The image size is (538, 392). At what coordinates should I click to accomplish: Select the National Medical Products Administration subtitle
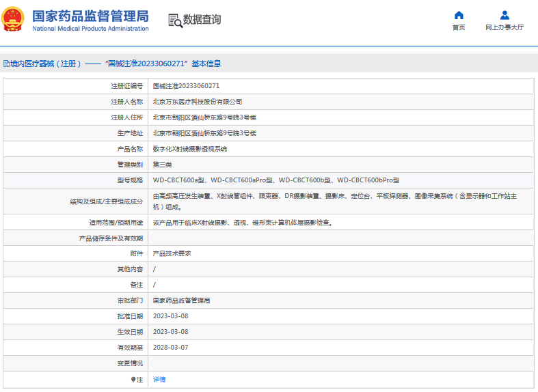(91, 29)
